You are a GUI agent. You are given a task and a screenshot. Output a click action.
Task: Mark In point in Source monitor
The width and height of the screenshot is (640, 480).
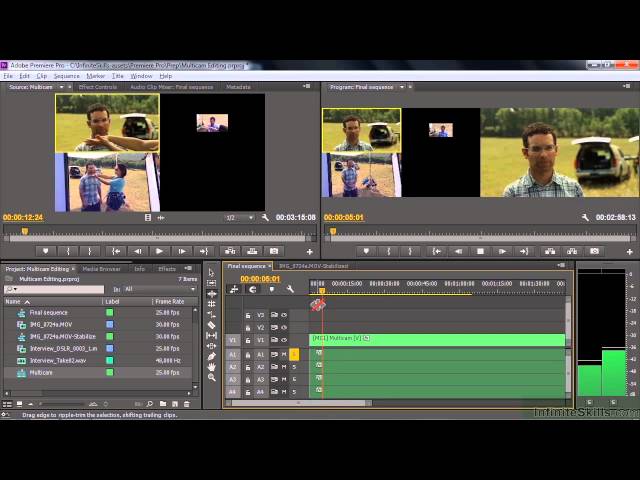click(68, 251)
